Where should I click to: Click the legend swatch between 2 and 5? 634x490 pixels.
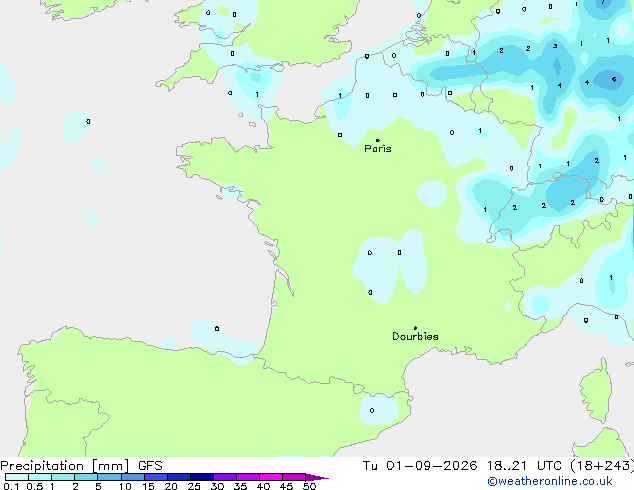86,477
